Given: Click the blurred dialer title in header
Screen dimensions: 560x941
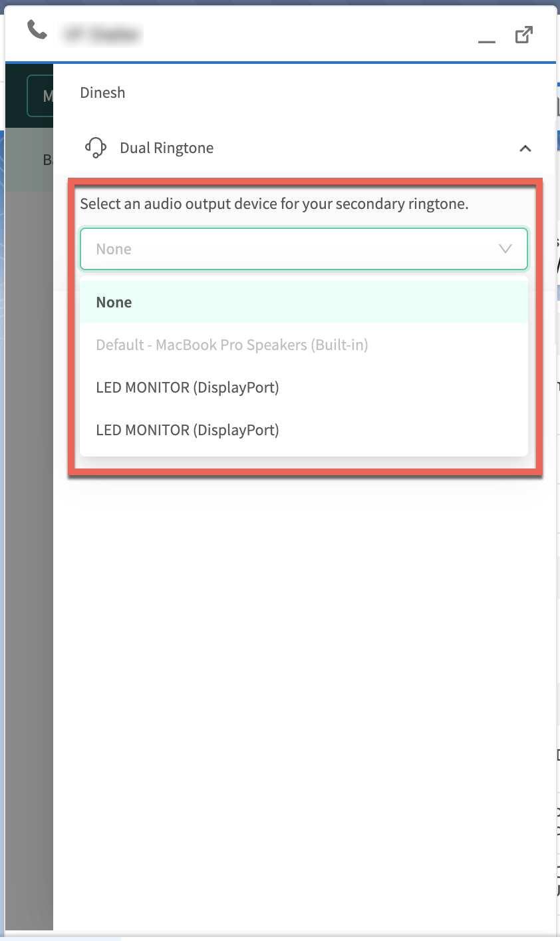Looking at the screenshot, I should 102,33.
